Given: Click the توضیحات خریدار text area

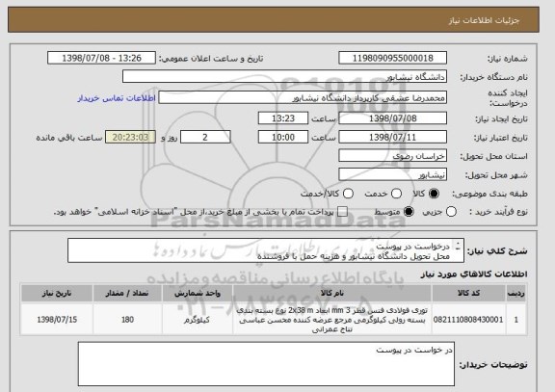Looking at the screenshot, I should pyautogui.click(x=266, y=364).
